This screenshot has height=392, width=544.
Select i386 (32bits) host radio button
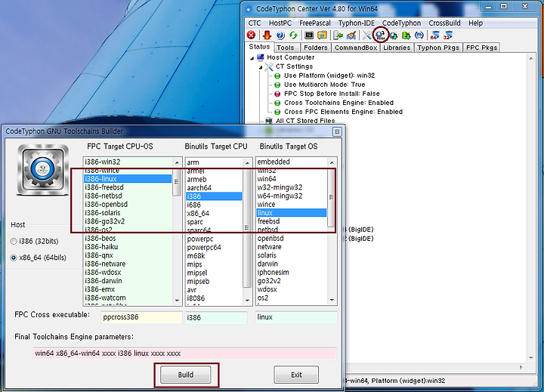[14, 241]
